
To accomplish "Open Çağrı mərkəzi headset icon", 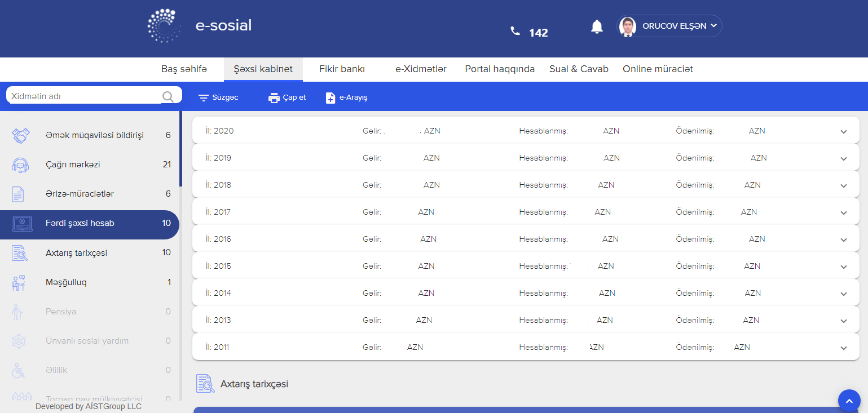I will click(x=20, y=165).
